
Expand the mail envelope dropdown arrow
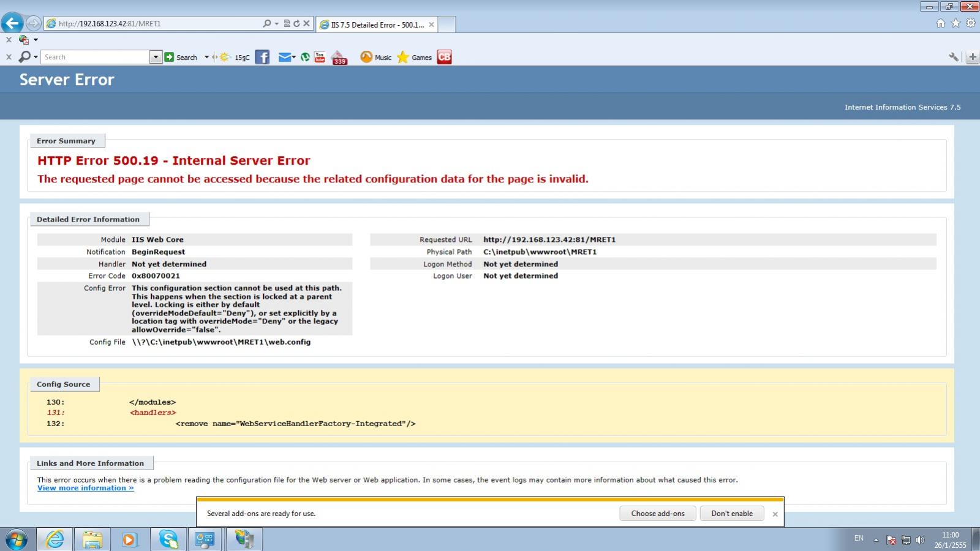(294, 57)
